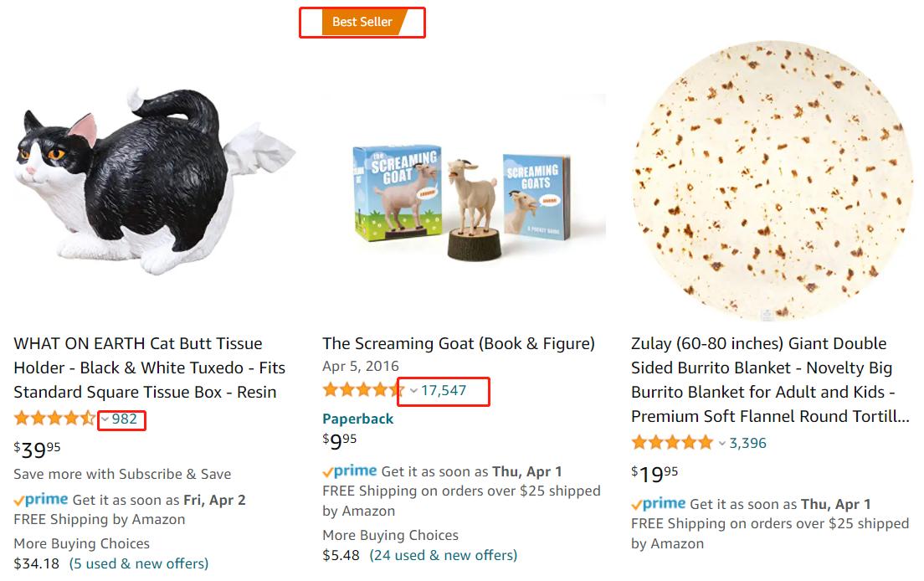Open the 3,396 reviews link

(747, 443)
